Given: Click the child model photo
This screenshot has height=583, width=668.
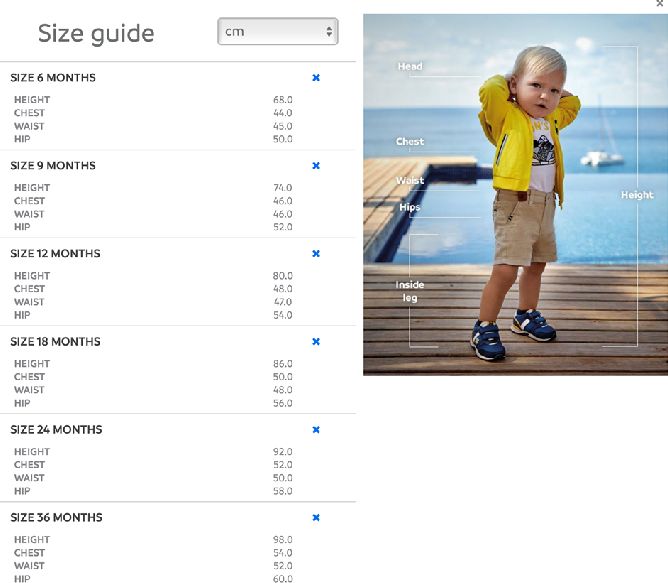Looking at the screenshot, I should (515, 195).
